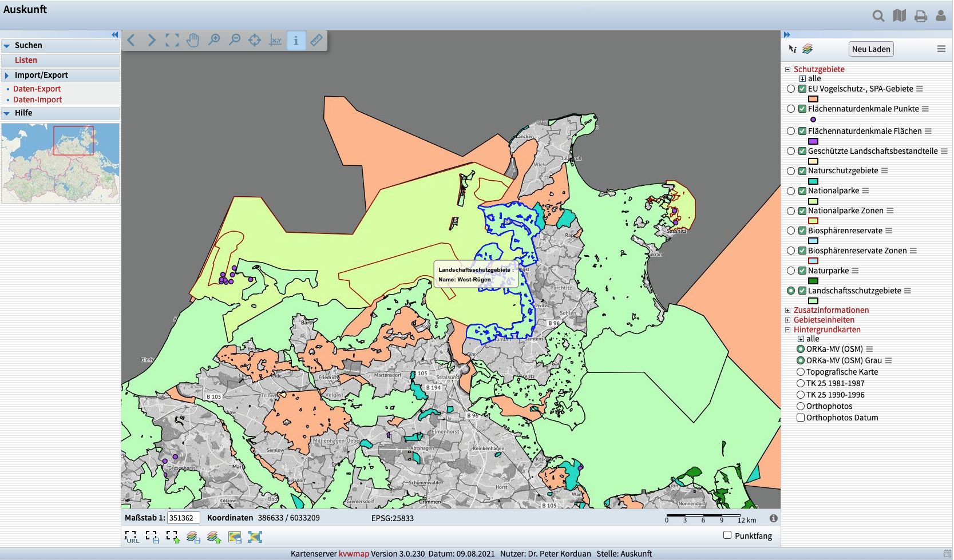Viewport: 954px width, 560px height.
Task: Click the full extent zoom icon
Action: [172, 40]
